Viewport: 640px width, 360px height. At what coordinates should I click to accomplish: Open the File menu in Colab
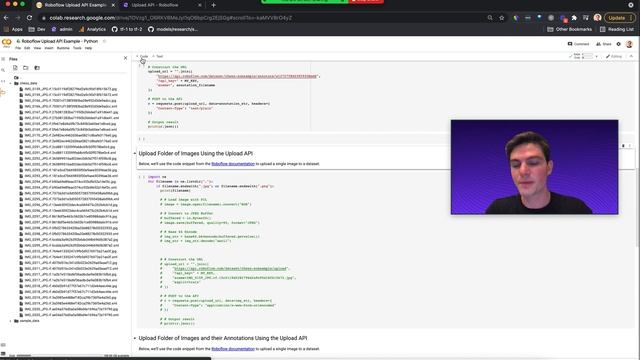tap(18, 48)
